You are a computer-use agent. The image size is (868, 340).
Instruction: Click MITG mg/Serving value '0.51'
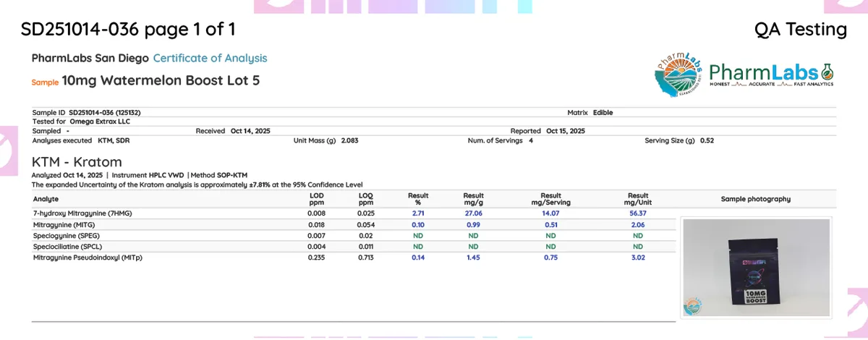pos(550,226)
